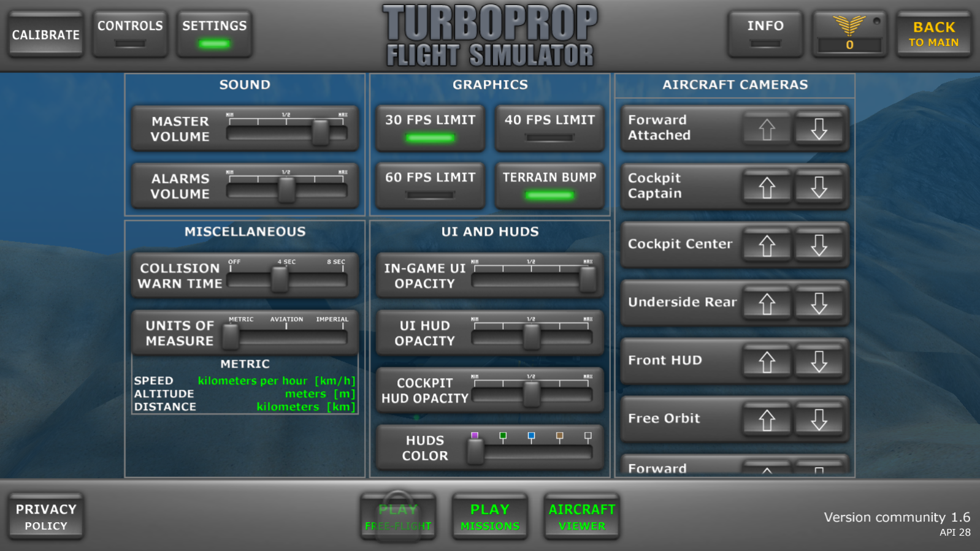Move Front HUD camera down
Screen dimensions: 980x551
tap(819, 362)
